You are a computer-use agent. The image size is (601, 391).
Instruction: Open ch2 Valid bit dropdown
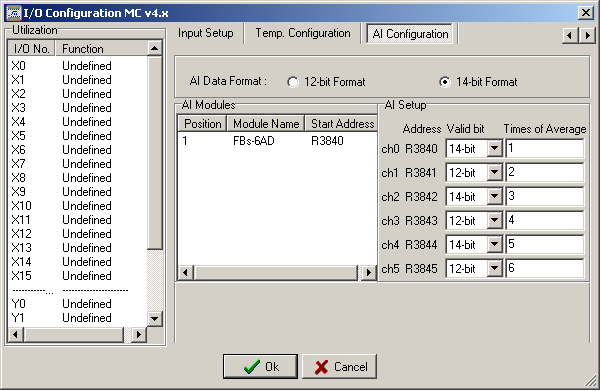coord(494,196)
